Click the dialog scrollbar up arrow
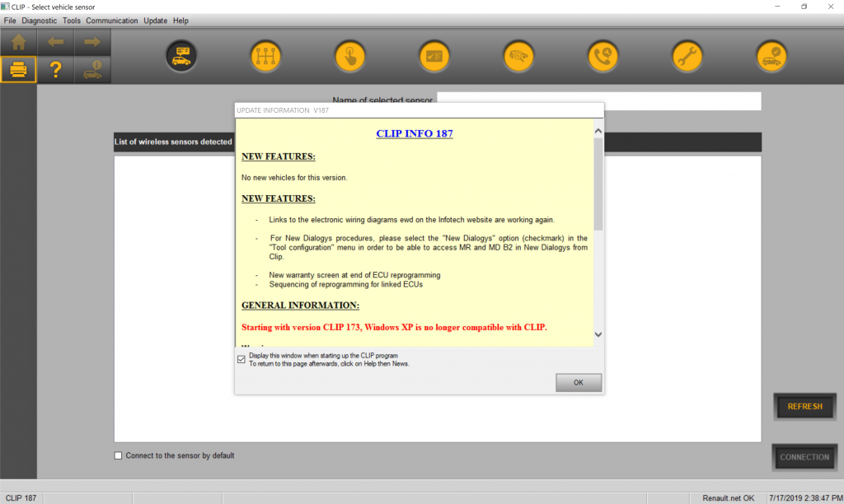Image resolution: width=844 pixels, height=504 pixels. click(598, 131)
